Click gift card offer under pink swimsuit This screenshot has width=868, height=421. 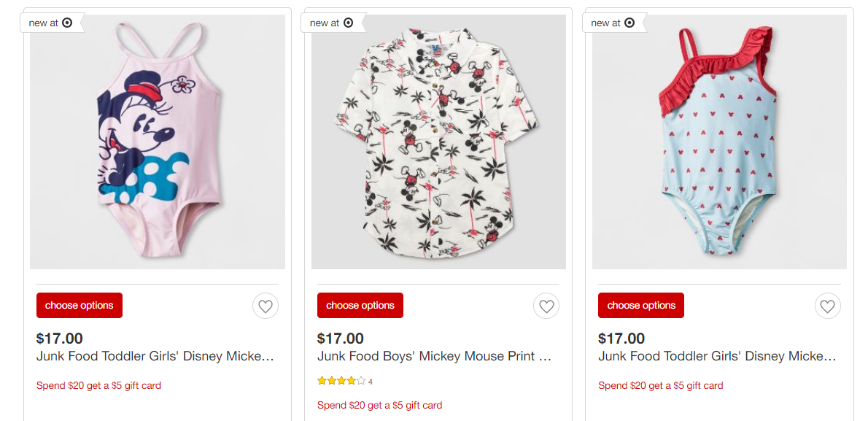pyautogui.click(x=98, y=385)
